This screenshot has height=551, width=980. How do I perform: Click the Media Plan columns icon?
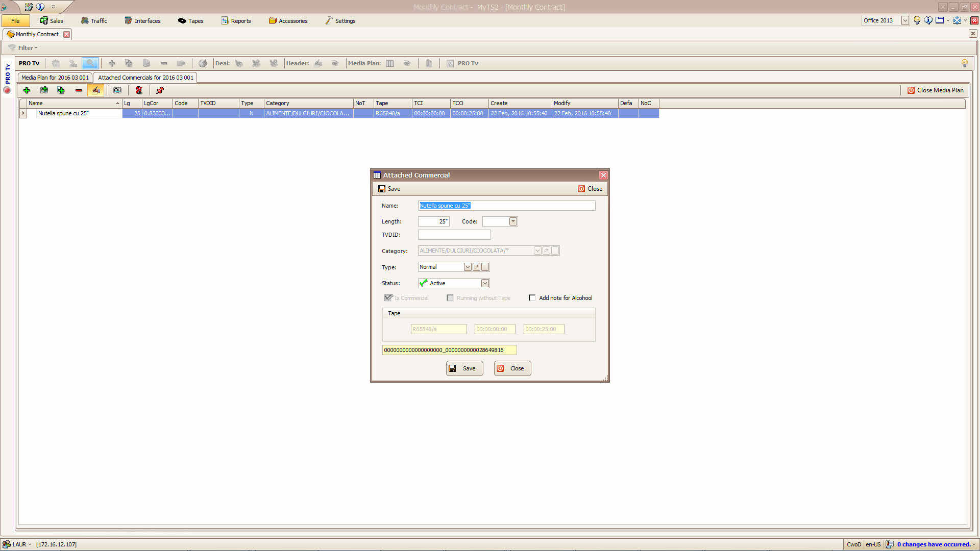click(390, 63)
